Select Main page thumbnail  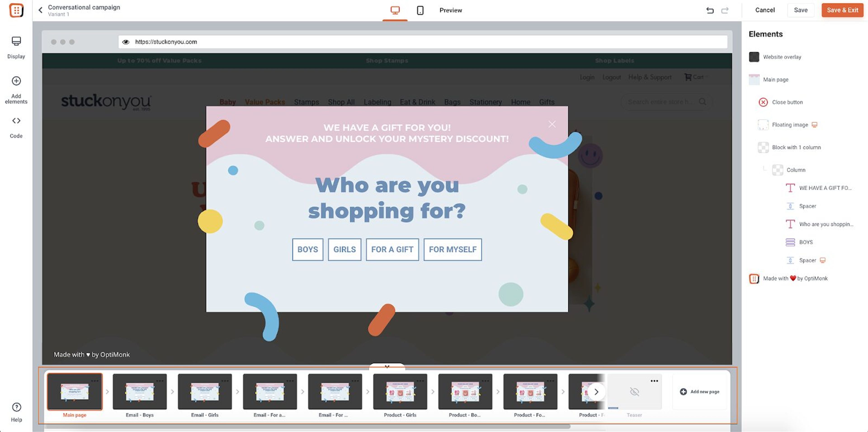74,392
